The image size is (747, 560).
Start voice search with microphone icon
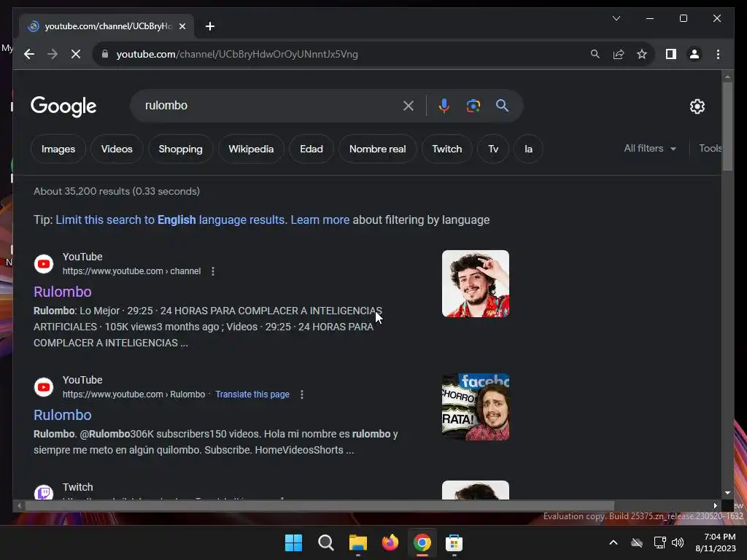click(444, 106)
